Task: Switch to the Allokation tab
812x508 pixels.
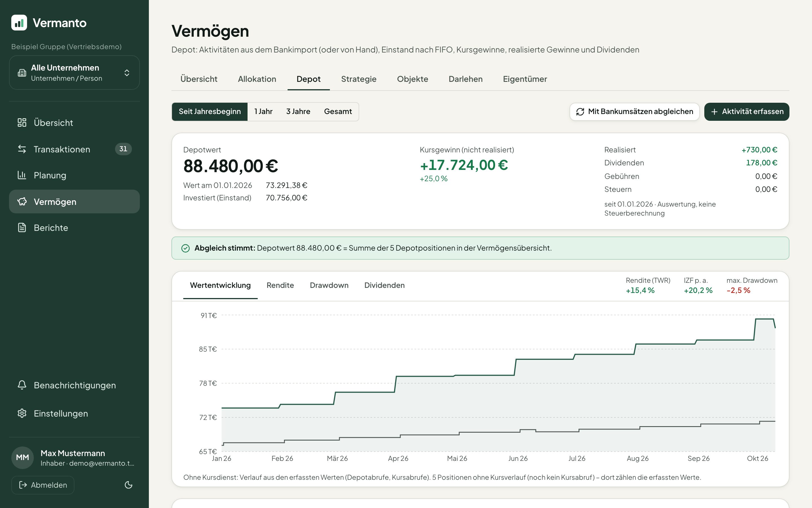Action: [257, 79]
